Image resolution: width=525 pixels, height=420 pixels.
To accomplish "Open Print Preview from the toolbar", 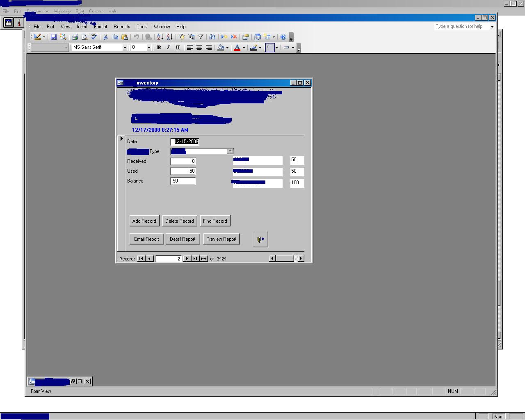I will (x=84, y=37).
